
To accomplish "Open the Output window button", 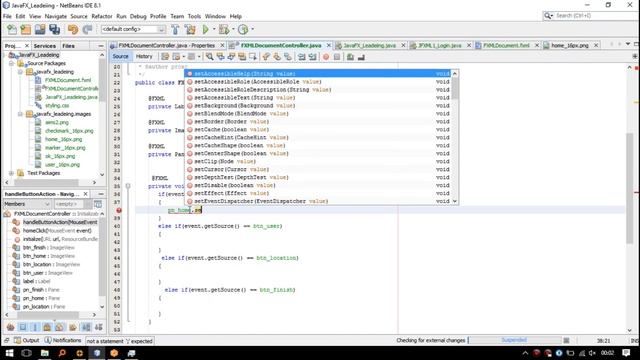I will [x=27, y=340].
